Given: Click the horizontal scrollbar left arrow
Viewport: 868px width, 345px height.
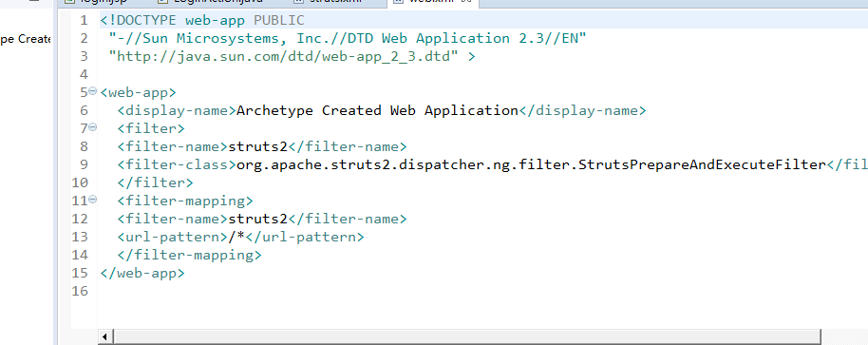Looking at the screenshot, I should (105, 336).
